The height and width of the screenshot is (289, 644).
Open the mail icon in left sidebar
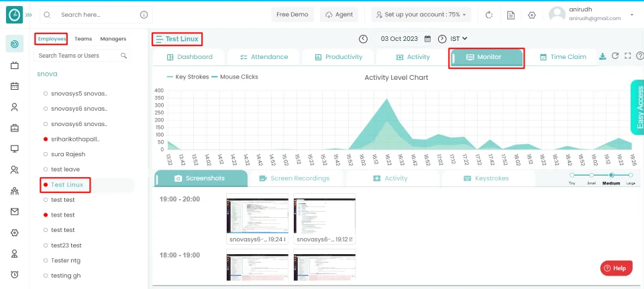(x=14, y=212)
